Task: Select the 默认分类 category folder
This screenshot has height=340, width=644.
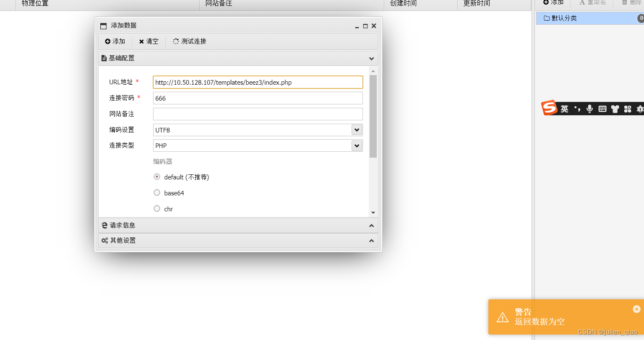Action: [590, 18]
